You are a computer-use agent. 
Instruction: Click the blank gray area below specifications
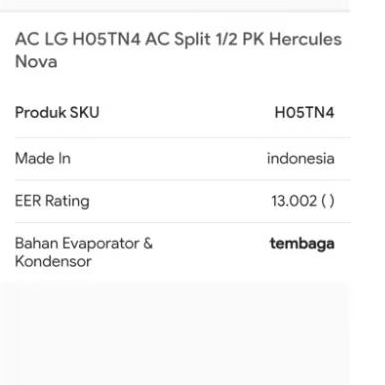[173, 333]
